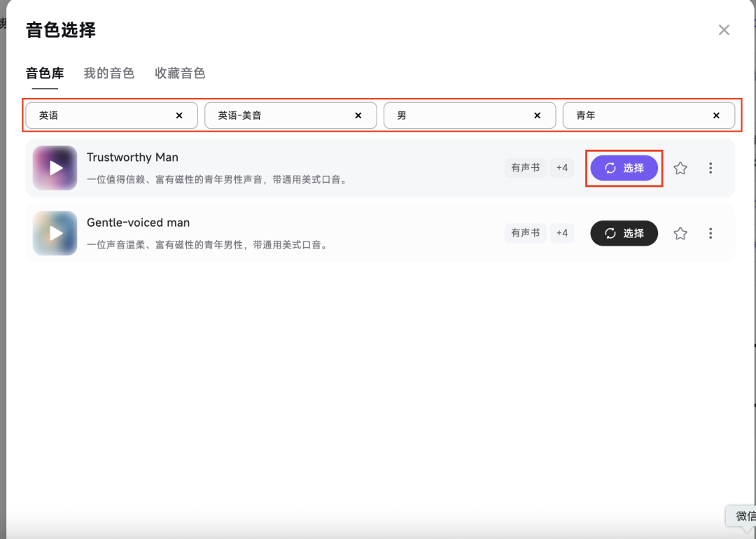This screenshot has width=756, height=539.
Task: Remove the 男 filter
Action: click(x=538, y=115)
